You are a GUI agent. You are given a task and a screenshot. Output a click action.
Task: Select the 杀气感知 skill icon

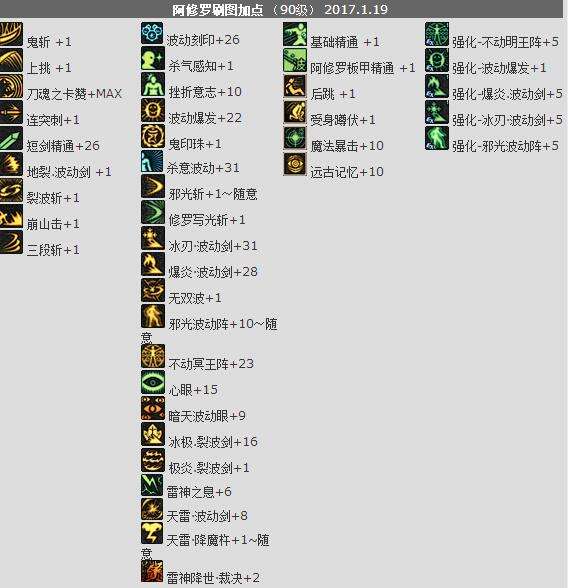click(x=153, y=60)
